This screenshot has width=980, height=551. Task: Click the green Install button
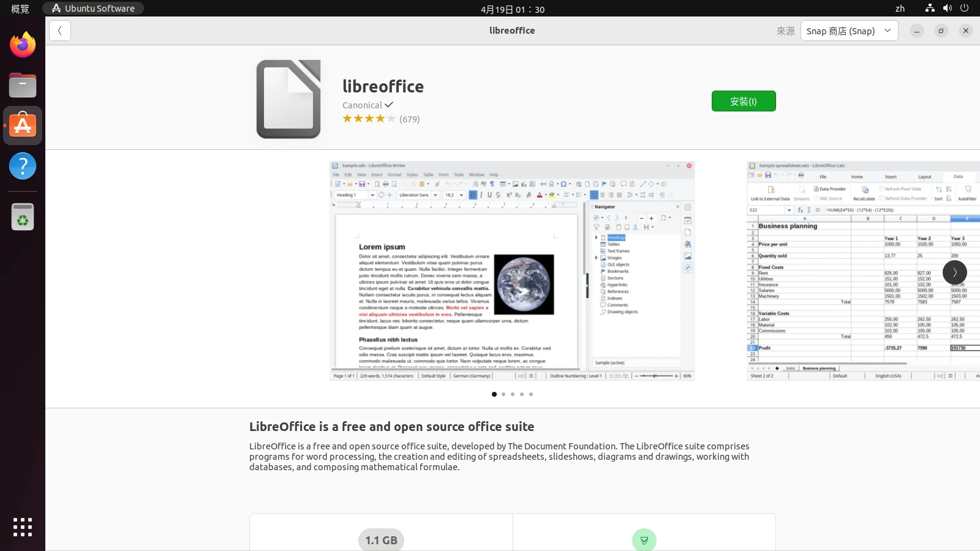(744, 101)
